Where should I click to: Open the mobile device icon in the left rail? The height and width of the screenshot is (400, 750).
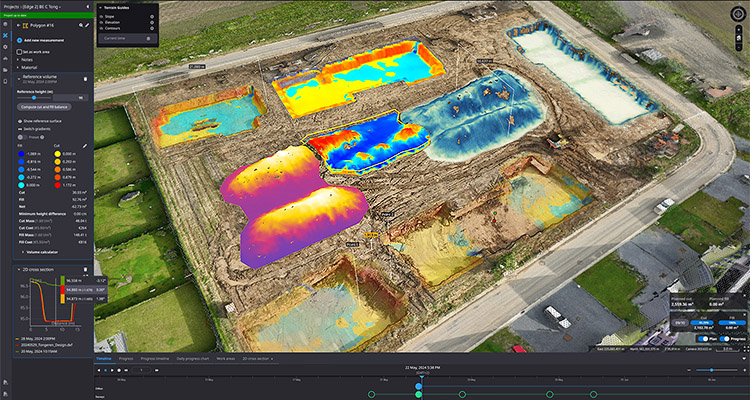click(5, 81)
